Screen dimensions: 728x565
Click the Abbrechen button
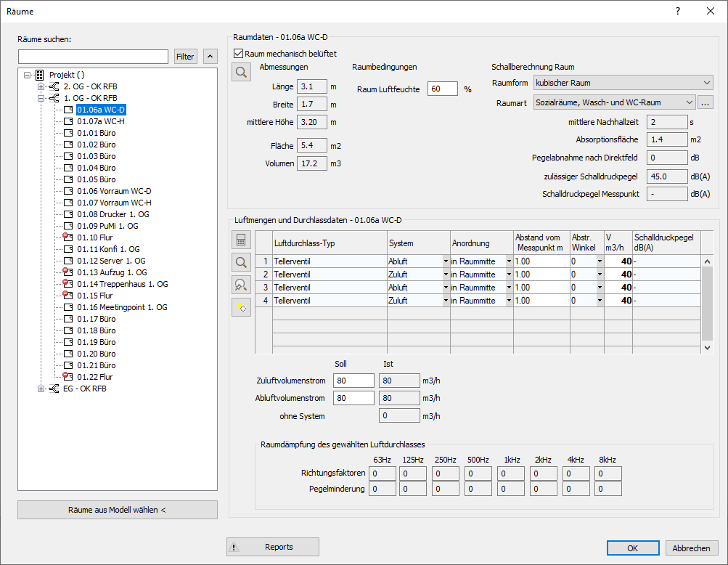click(691, 548)
